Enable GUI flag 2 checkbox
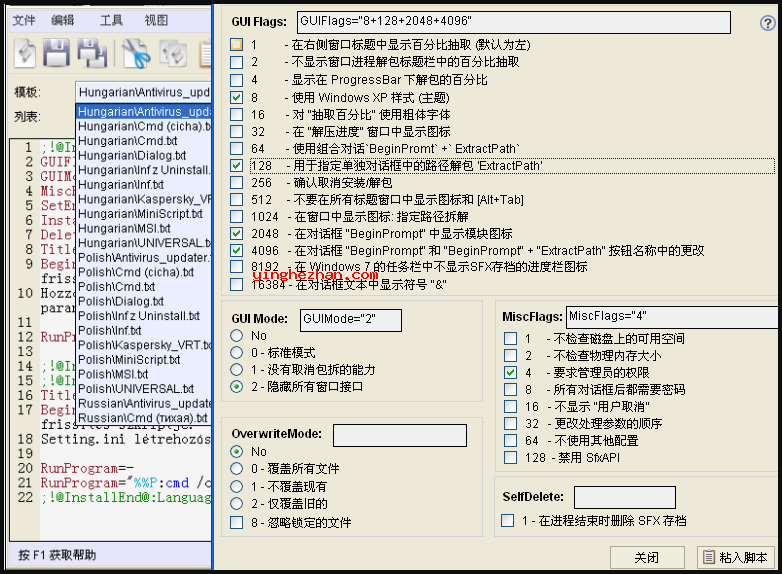 point(236,62)
